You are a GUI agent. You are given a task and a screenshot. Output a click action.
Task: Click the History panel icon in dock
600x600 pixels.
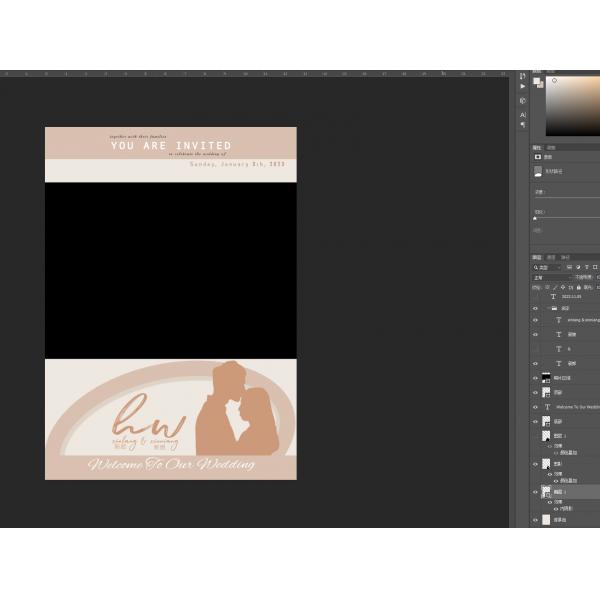(x=523, y=74)
